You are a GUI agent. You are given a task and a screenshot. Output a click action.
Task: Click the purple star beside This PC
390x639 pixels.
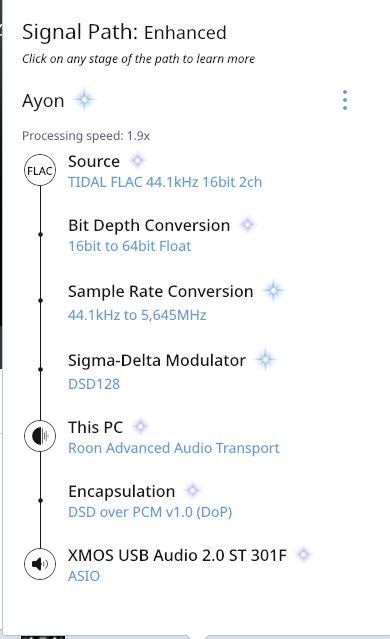(141, 427)
